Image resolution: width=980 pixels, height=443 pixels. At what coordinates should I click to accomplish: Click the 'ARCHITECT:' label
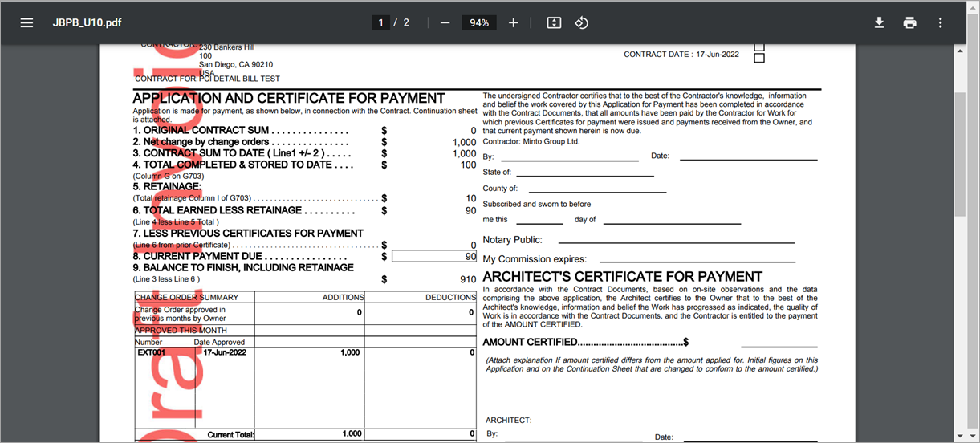point(508,421)
